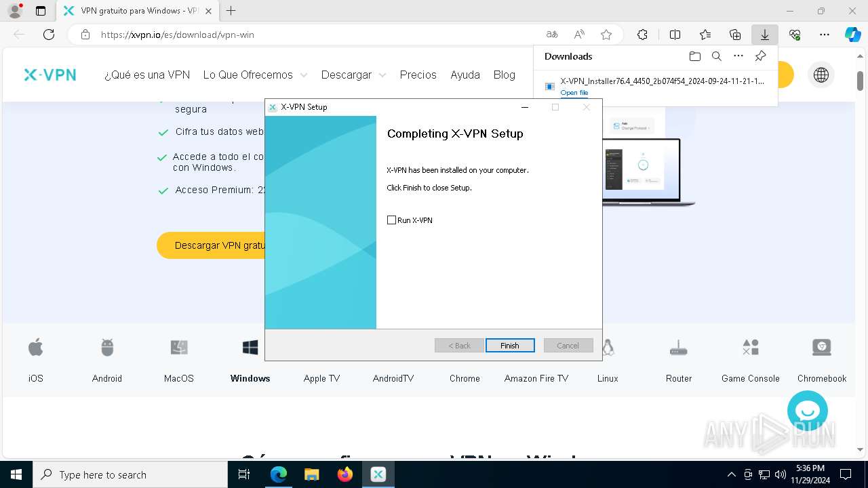Toggle read aloud icon
Viewport: 868px width, 488px height.
pyautogui.click(x=579, y=35)
